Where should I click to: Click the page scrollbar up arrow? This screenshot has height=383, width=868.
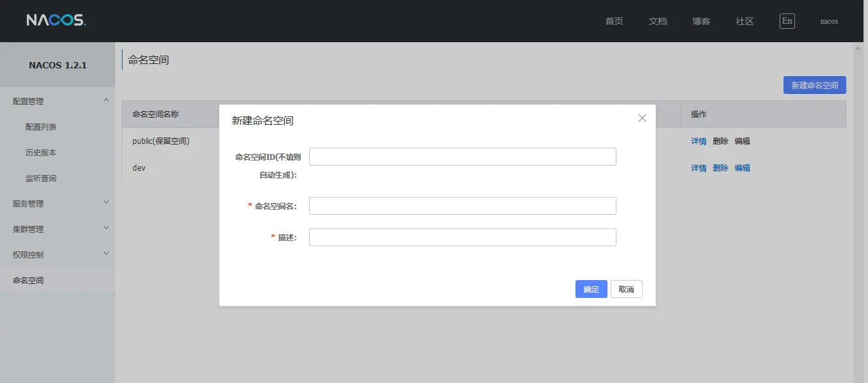point(858,48)
